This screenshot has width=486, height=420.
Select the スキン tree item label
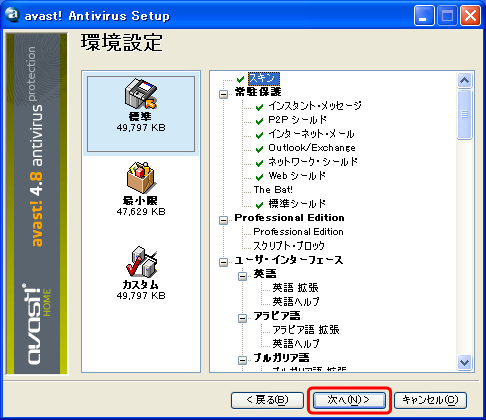pos(264,79)
